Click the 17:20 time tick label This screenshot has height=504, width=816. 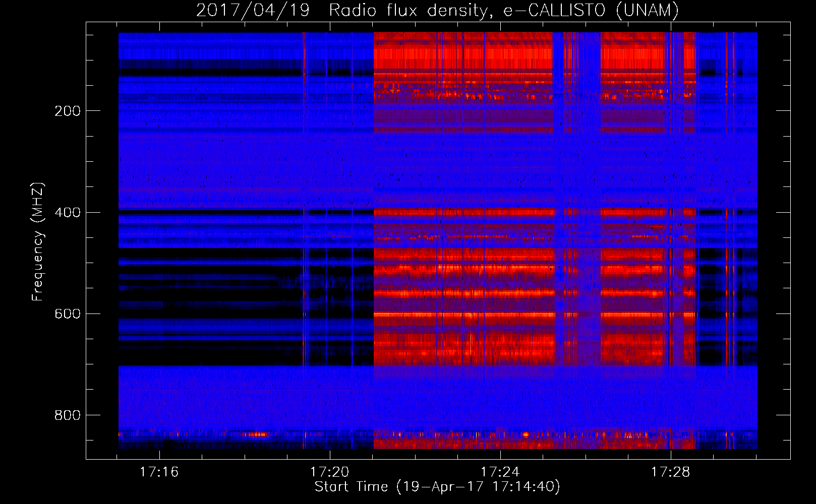329,472
